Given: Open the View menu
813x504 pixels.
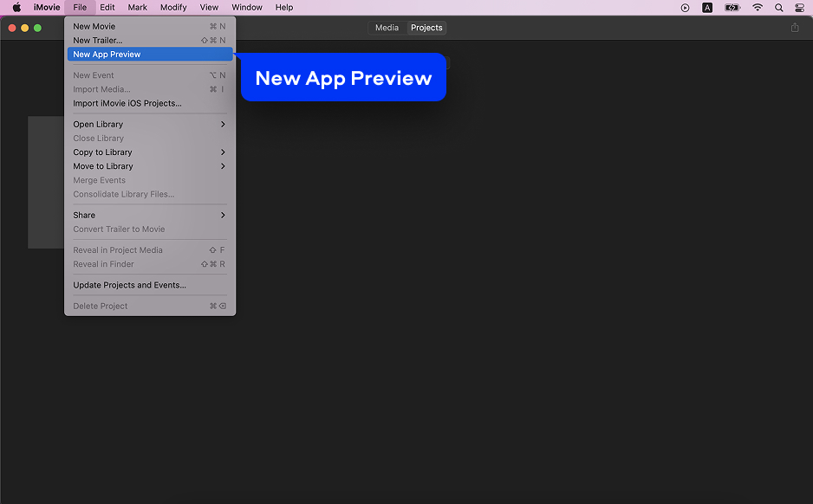Looking at the screenshot, I should 209,7.
